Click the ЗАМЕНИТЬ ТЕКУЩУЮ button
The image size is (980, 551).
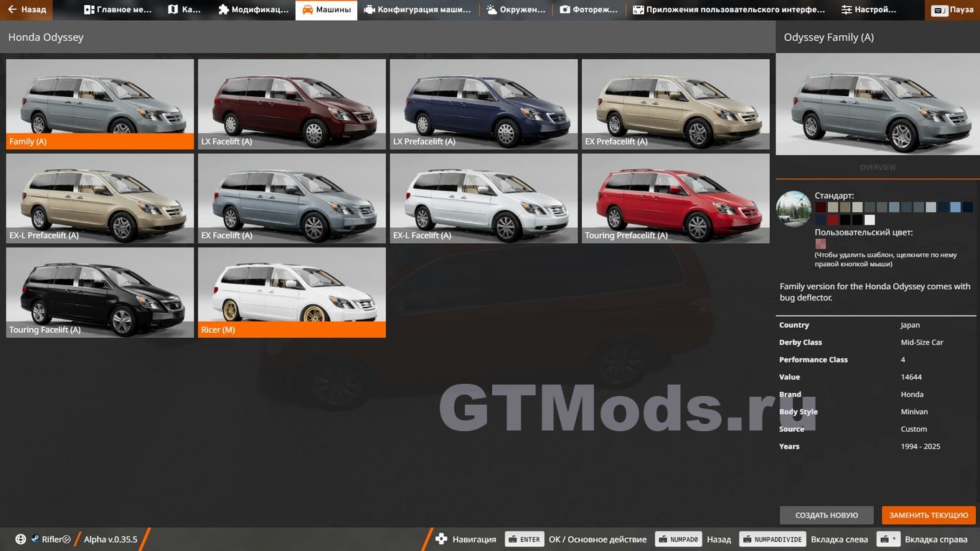[x=928, y=515]
